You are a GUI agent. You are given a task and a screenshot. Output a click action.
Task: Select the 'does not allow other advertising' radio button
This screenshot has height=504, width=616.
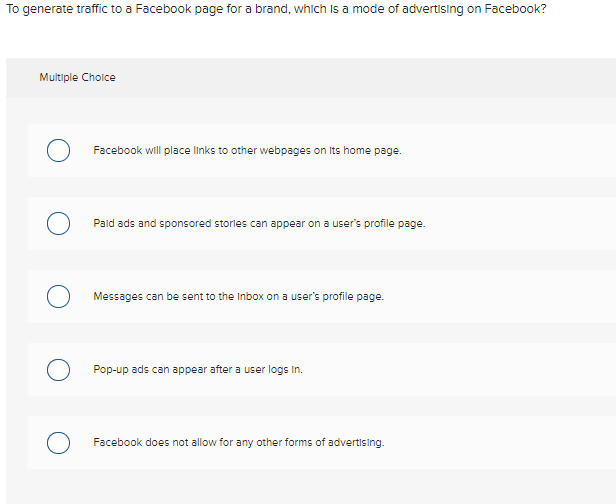[58, 442]
